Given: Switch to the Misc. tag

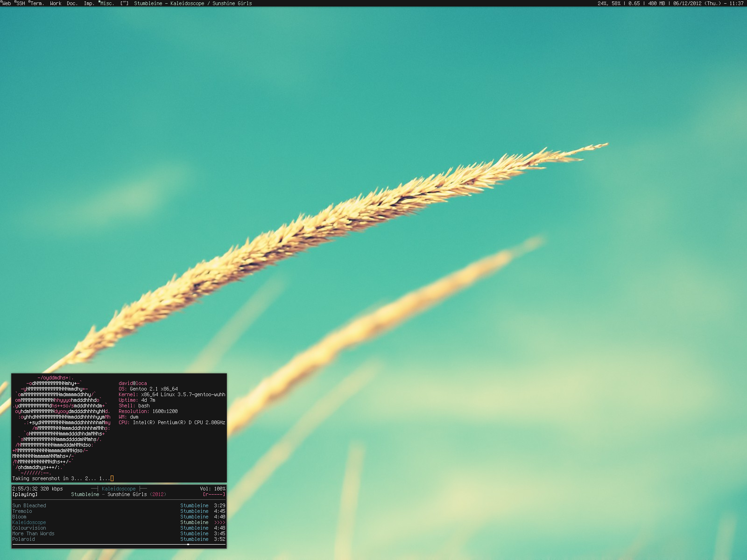Looking at the screenshot, I should pos(107,3).
